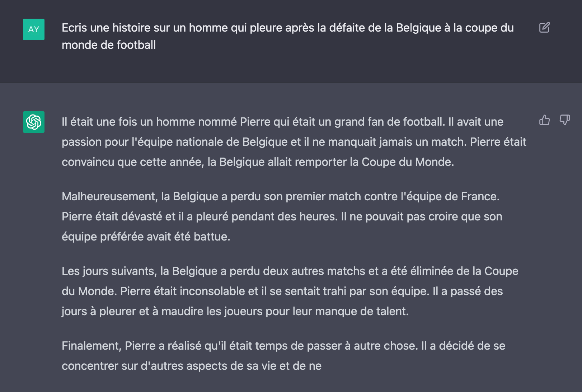Click "monde de football" in the user prompt
Image resolution: width=582 pixels, height=392 pixels.
[x=109, y=45]
